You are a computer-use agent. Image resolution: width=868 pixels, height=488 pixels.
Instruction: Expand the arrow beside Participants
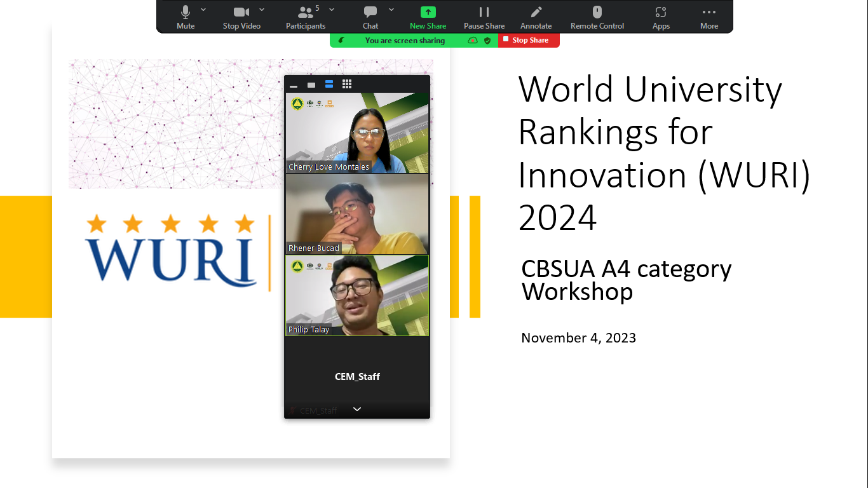(332, 10)
